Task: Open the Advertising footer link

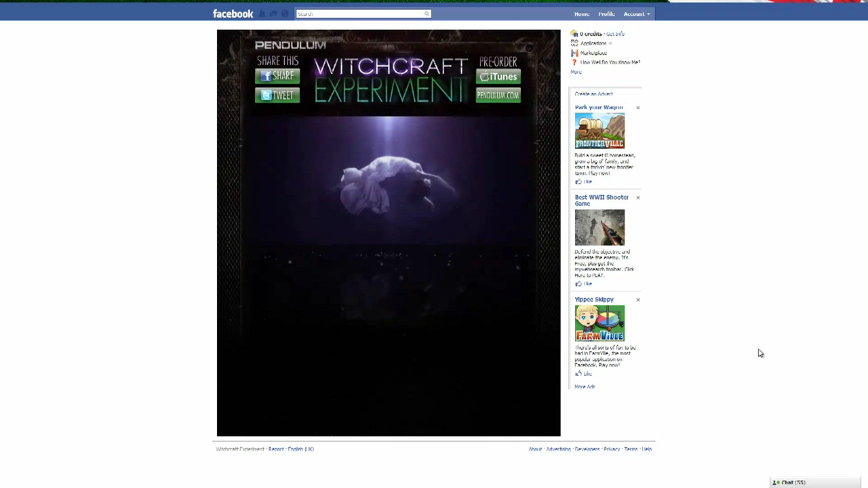Action: click(558, 449)
